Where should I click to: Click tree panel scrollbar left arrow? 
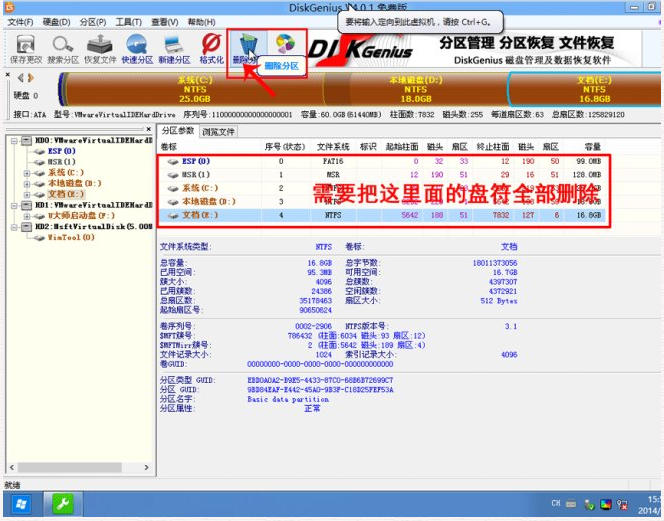[x=11, y=467]
